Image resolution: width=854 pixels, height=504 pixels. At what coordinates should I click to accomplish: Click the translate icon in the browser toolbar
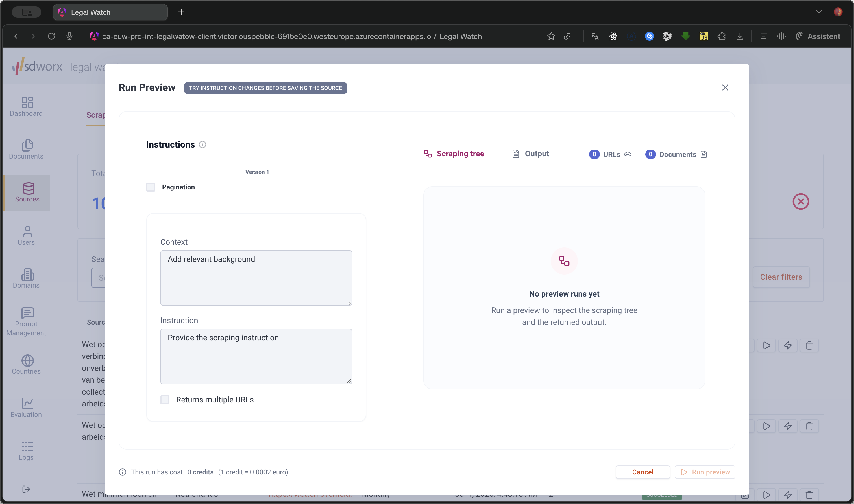595,36
